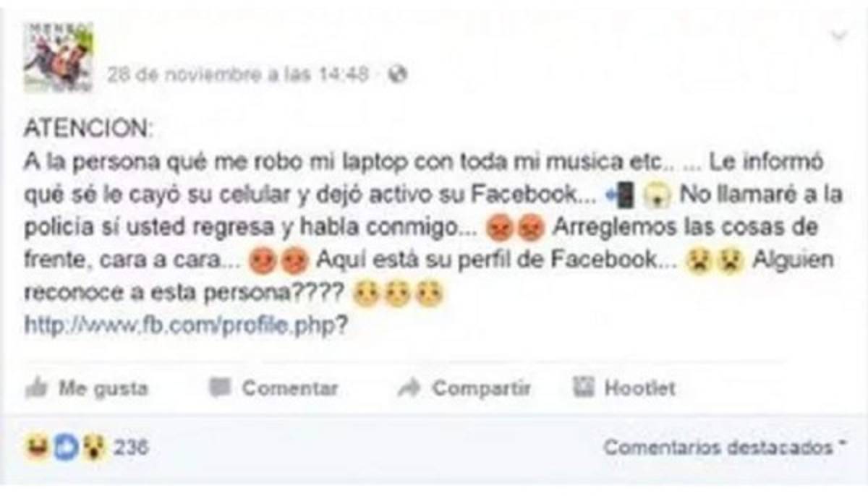Viewport: 868px width, 496px height.
Task: View the 236 reactions count
Action: coord(131,448)
